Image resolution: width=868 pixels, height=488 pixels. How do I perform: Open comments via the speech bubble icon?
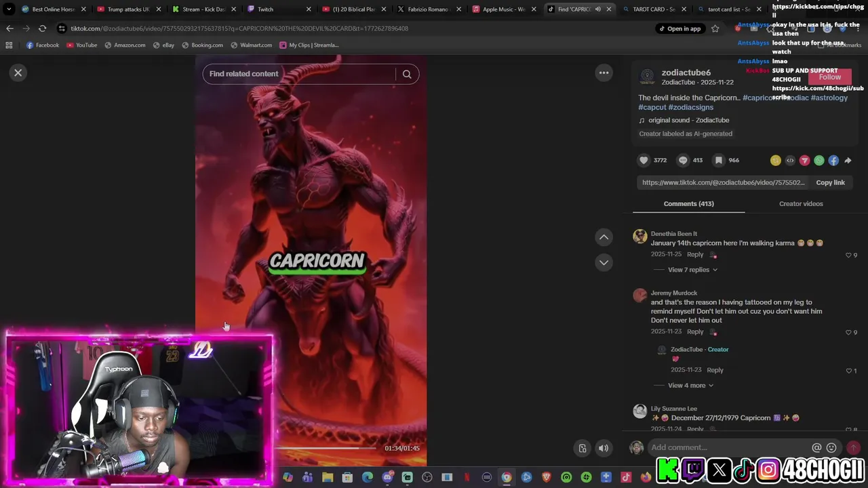[x=683, y=160]
